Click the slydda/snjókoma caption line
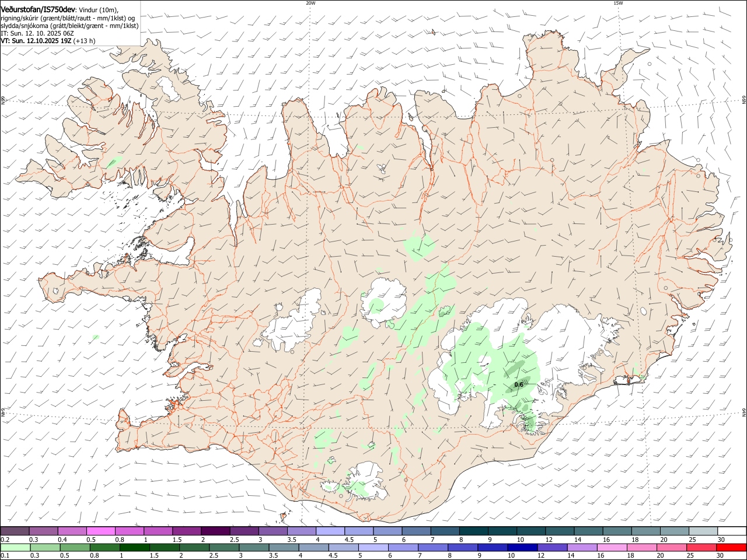This screenshot has height=560, width=747. (x=69, y=26)
